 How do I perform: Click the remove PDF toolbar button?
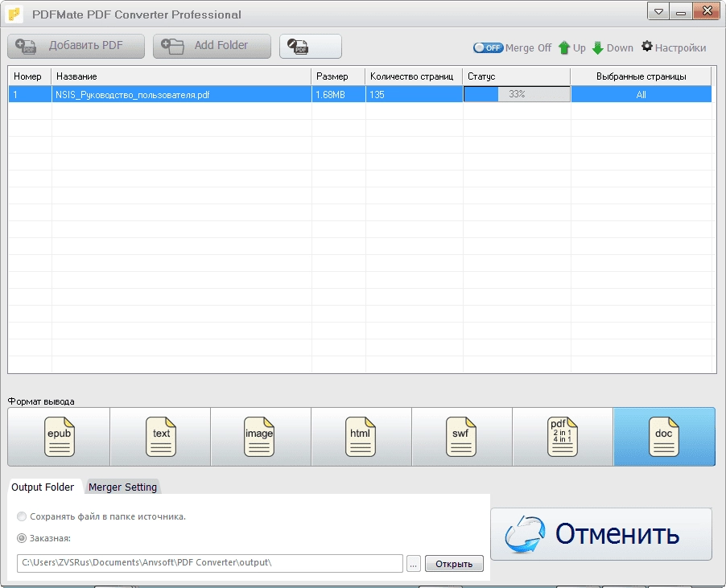(311, 47)
